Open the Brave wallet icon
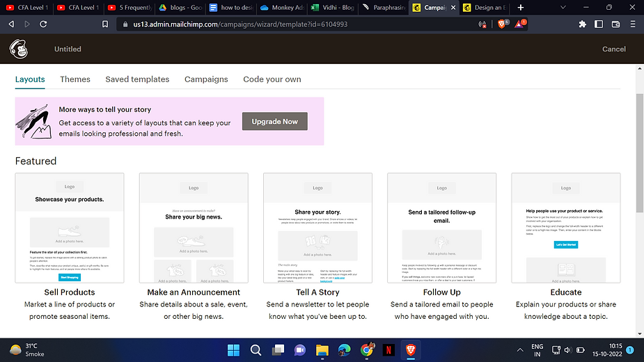644x362 pixels. [615, 24]
